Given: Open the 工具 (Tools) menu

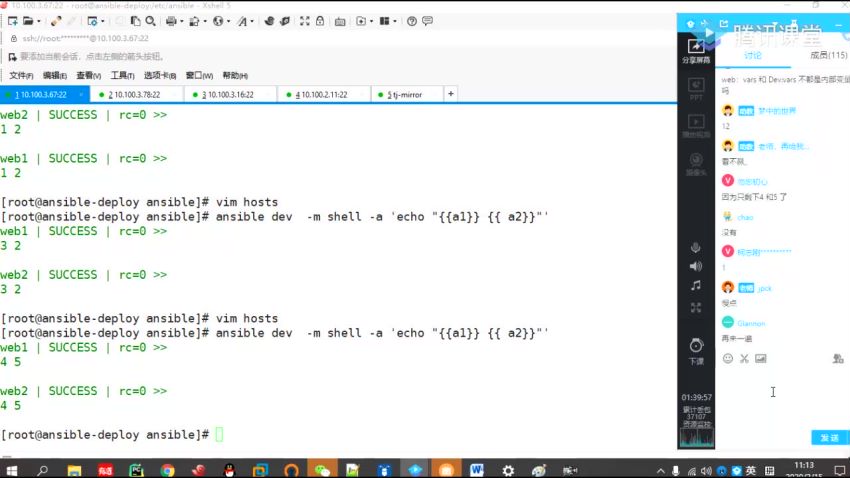Looking at the screenshot, I should click(122, 75).
